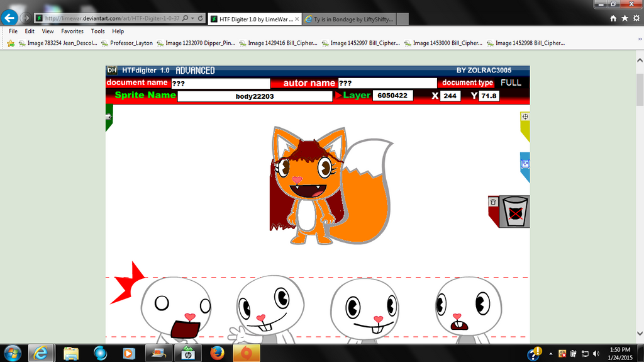This screenshot has height=362, width=644.
Task: Click the Home icon in browser
Action: [x=613, y=18]
